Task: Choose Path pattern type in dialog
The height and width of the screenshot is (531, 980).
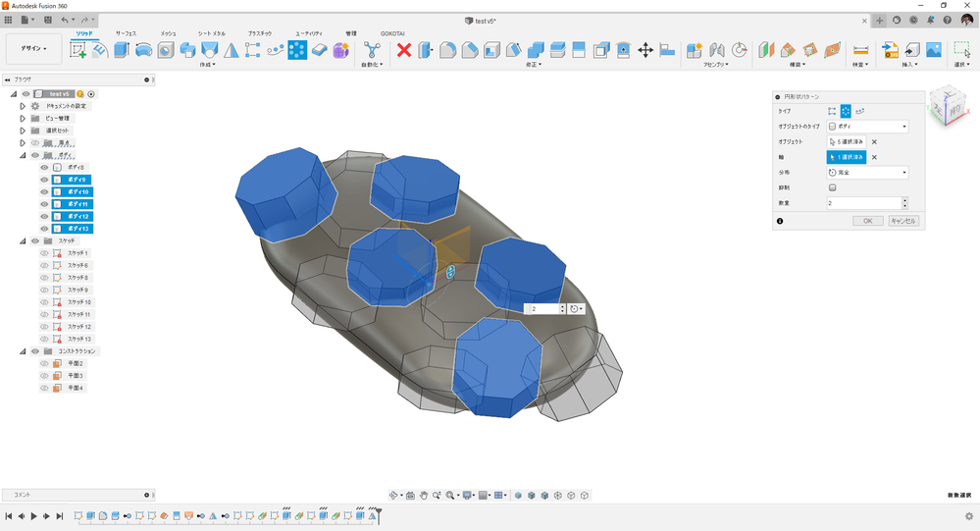Action: tap(860, 111)
